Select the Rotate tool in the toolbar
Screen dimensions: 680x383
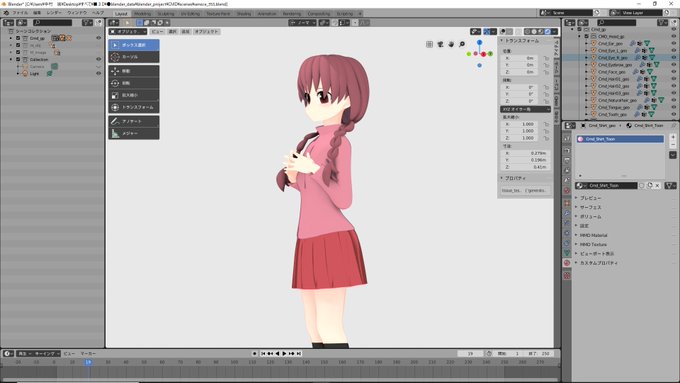click(134, 83)
